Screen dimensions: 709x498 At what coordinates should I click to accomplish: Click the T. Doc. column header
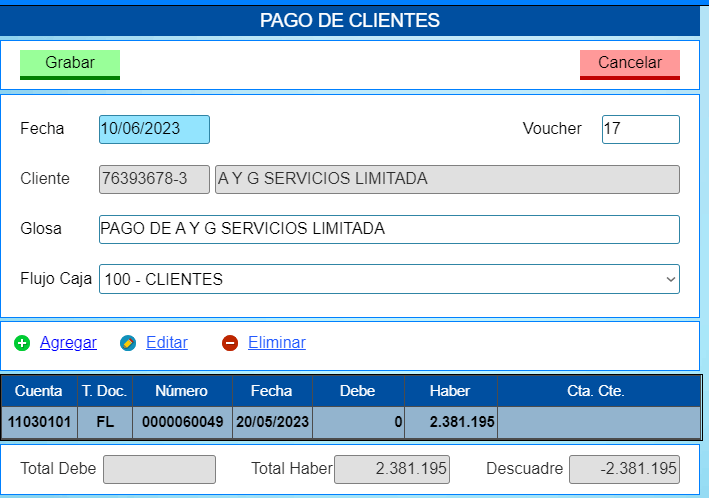pyautogui.click(x=105, y=391)
